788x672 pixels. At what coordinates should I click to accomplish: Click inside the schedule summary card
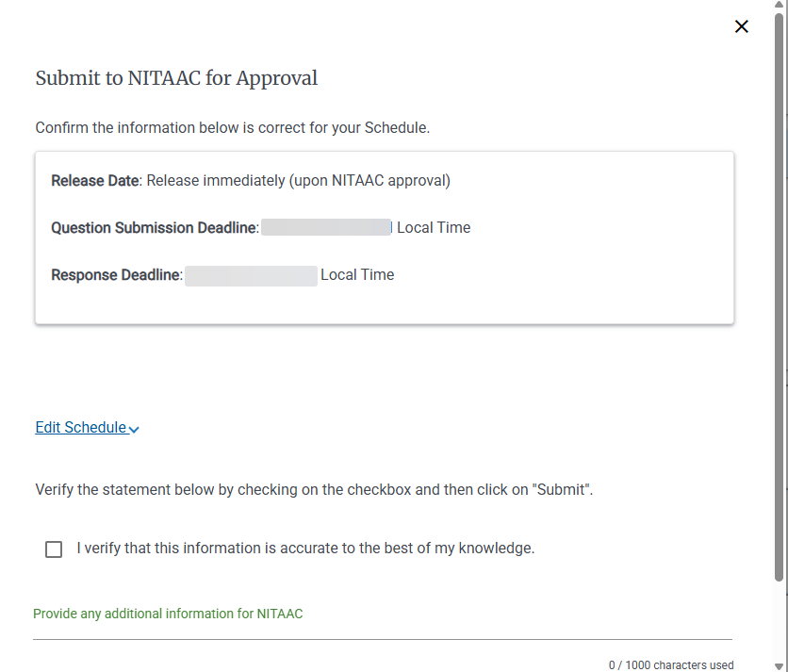[x=385, y=237]
